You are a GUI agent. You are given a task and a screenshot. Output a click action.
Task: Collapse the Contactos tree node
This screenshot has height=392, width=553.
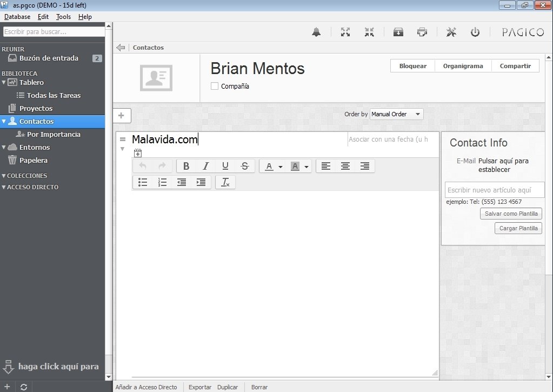[4, 121]
